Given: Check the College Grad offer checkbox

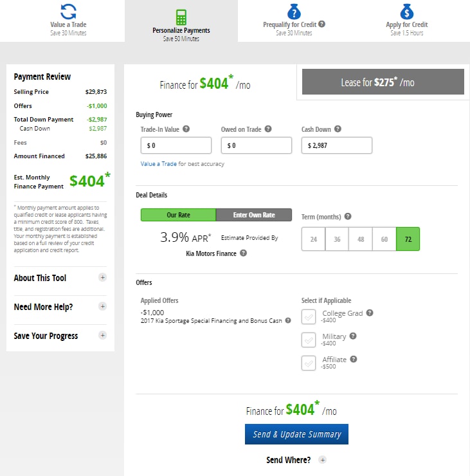Looking at the screenshot, I should click(x=309, y=316).
